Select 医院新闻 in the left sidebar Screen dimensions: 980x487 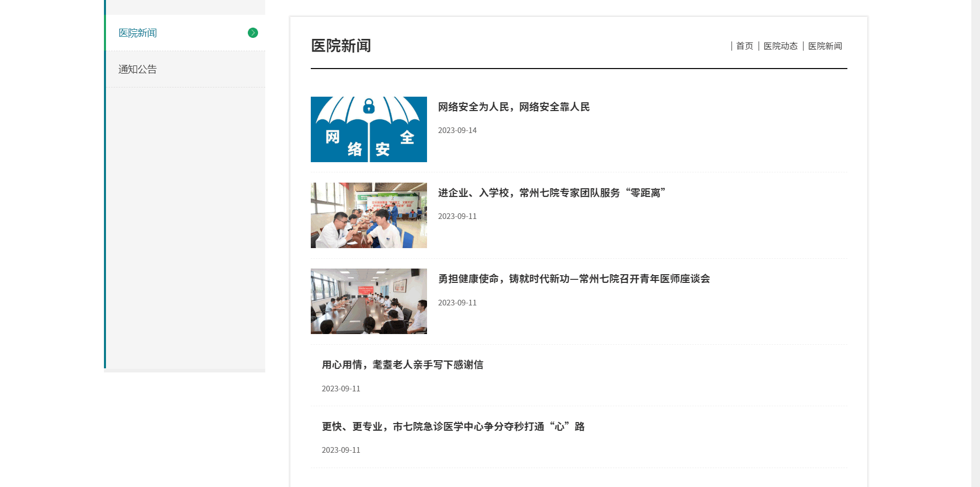click(x=138, y=33)
